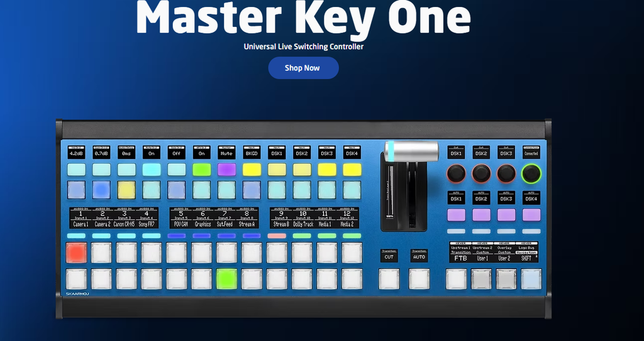Click the Off display on the controller
Viewport: 644px width, 341px height.
click(x=177, y=153)
